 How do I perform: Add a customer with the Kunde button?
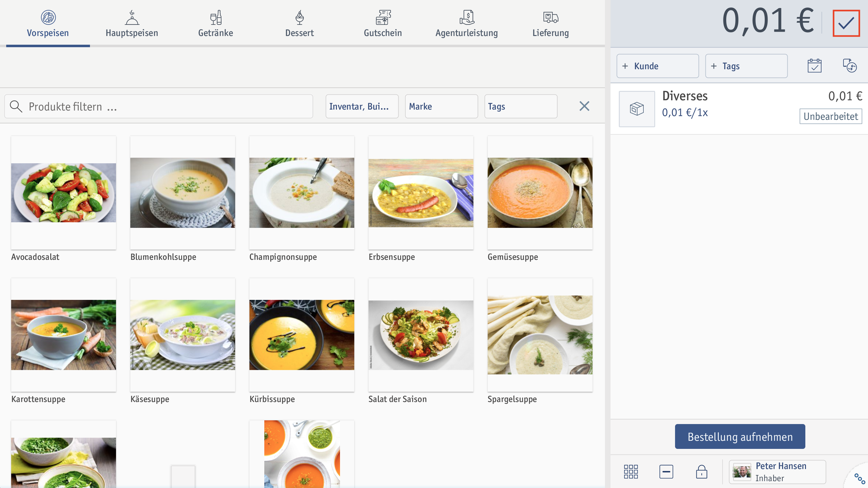(657, 66)
